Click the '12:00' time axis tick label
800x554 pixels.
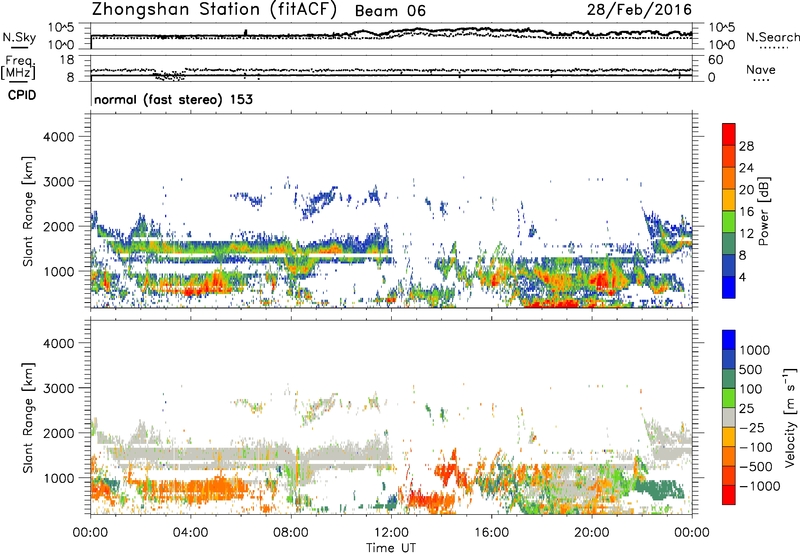point(391,533)
